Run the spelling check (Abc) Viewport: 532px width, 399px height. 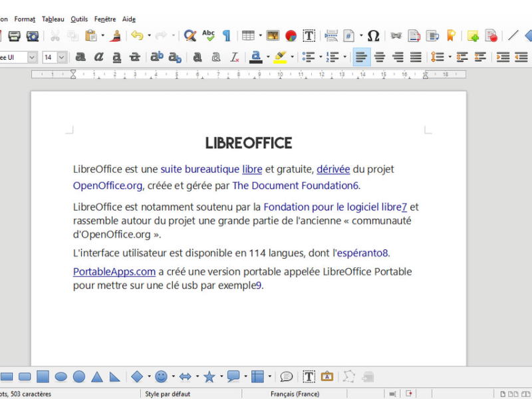pos(208,36)
